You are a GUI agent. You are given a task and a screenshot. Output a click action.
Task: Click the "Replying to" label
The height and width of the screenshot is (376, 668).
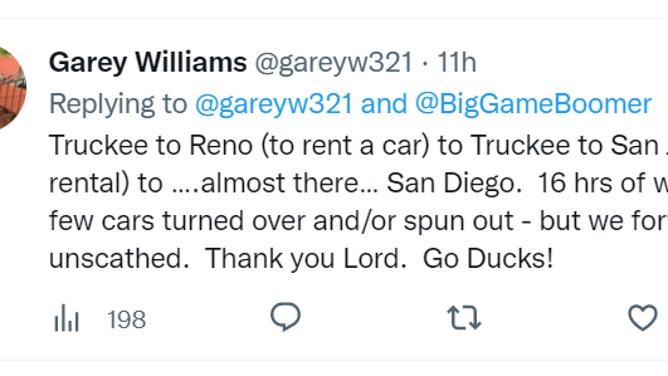tap(118, 104)
